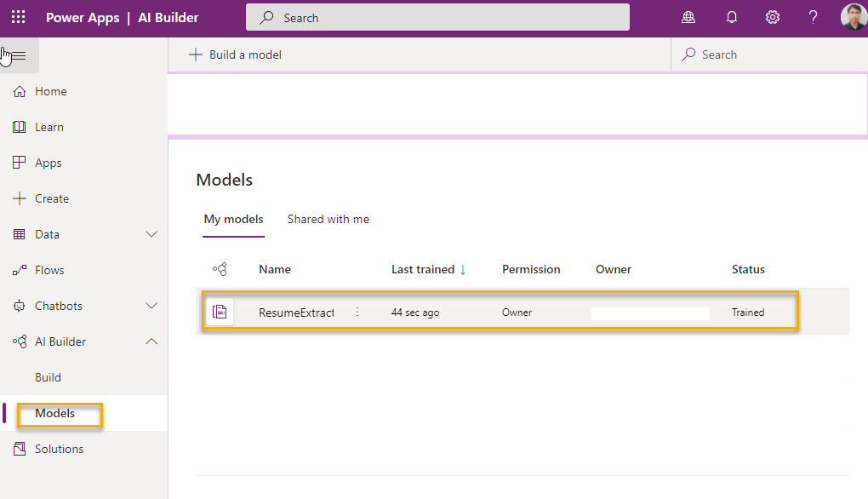Toggle the left navigation hamburger menu
This screenshot has height=499, width=868.
(x=19, y=55)
